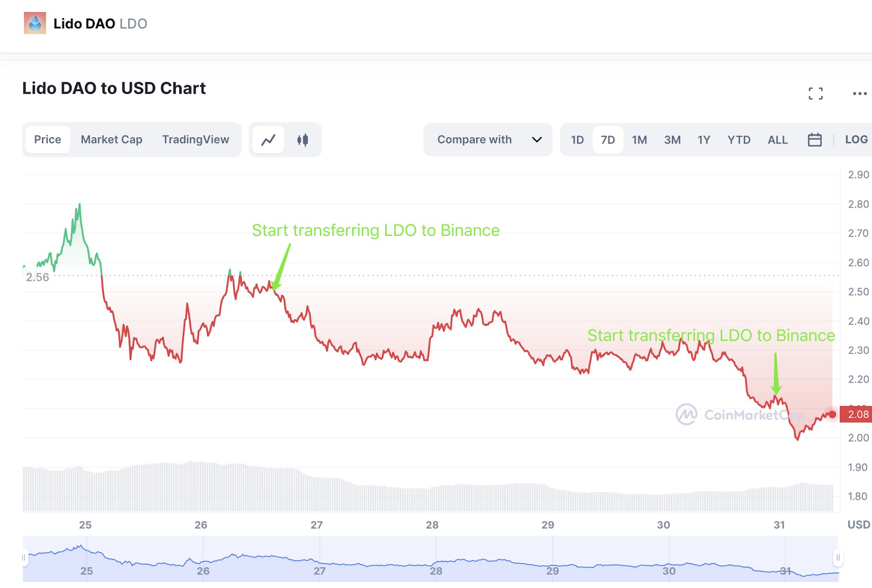Grab the left range slider handle
The image size is (872, 588).
tap(23, 557)
